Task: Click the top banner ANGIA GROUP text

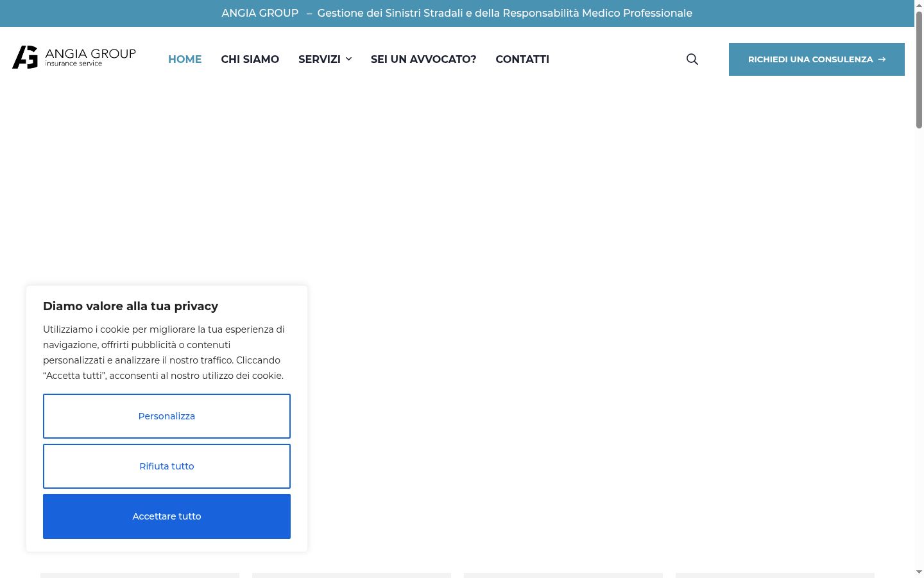Action: click(x=260, y=13)
